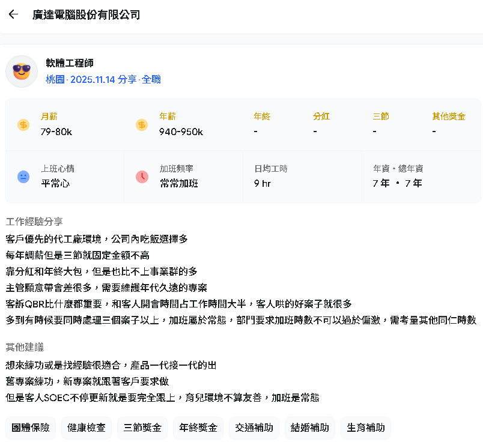Click the 分紅 label
Viewport: 483px width, 448px height.
point(321,117)
